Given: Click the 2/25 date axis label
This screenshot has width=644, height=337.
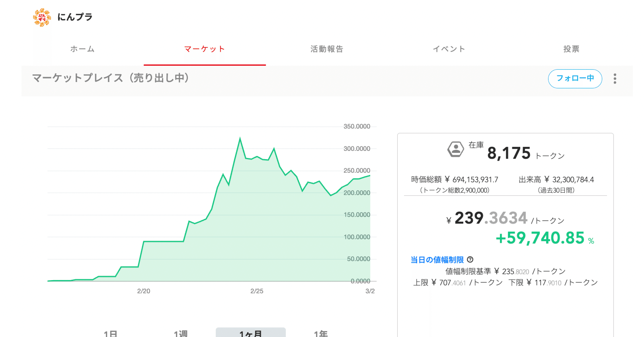Looking at the screenshot, I should (257, 291).
